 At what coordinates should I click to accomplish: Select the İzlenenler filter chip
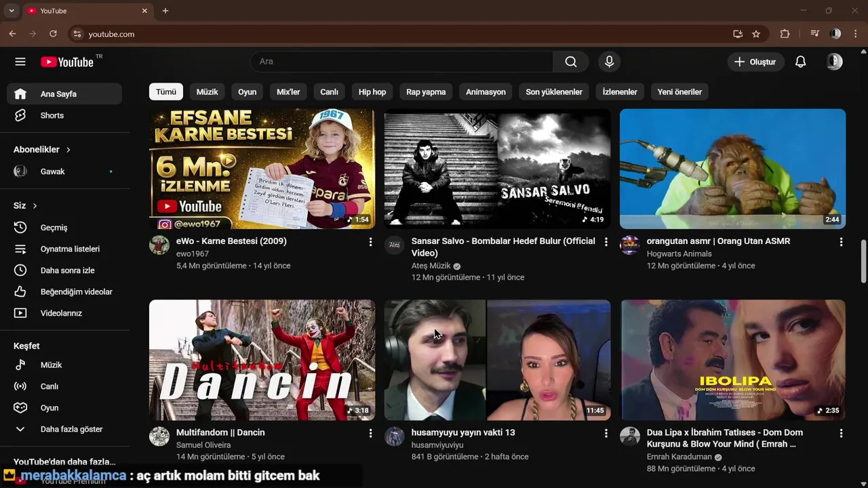pyautogui.click(x=620, y=91)
